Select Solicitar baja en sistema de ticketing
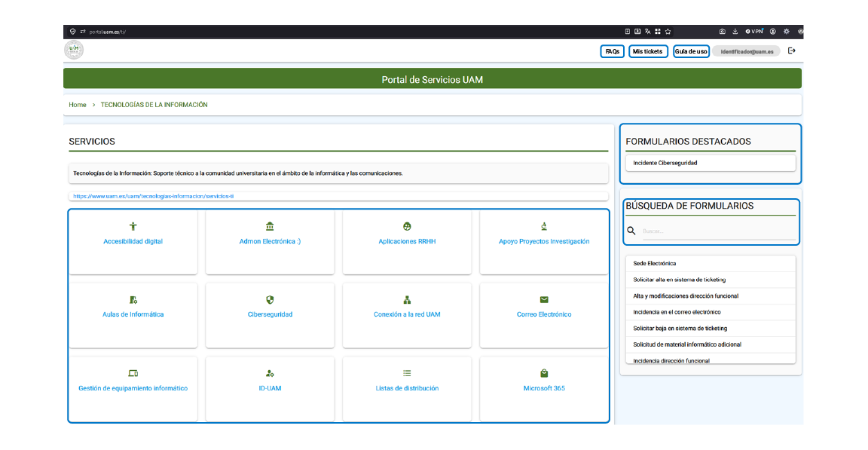This screenshot has height=450, width=868. point(711,328)
